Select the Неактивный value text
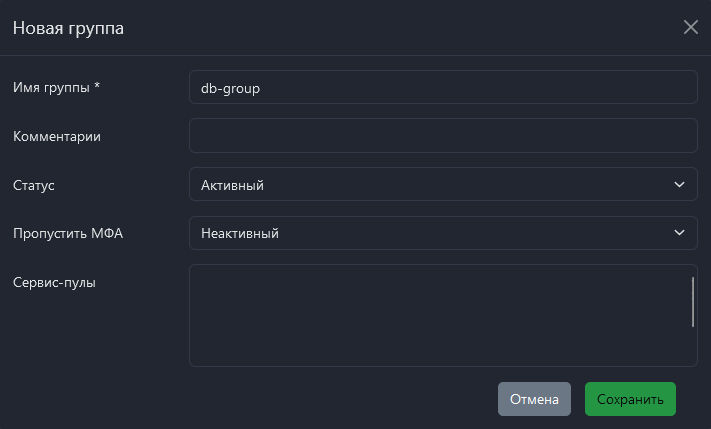 pos(239,233)
